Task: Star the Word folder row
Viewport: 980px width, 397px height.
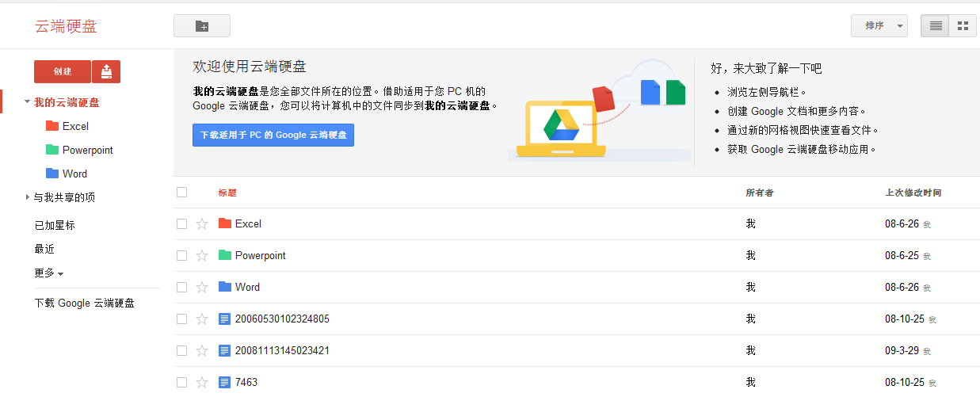Action: [x=202, y=287]
